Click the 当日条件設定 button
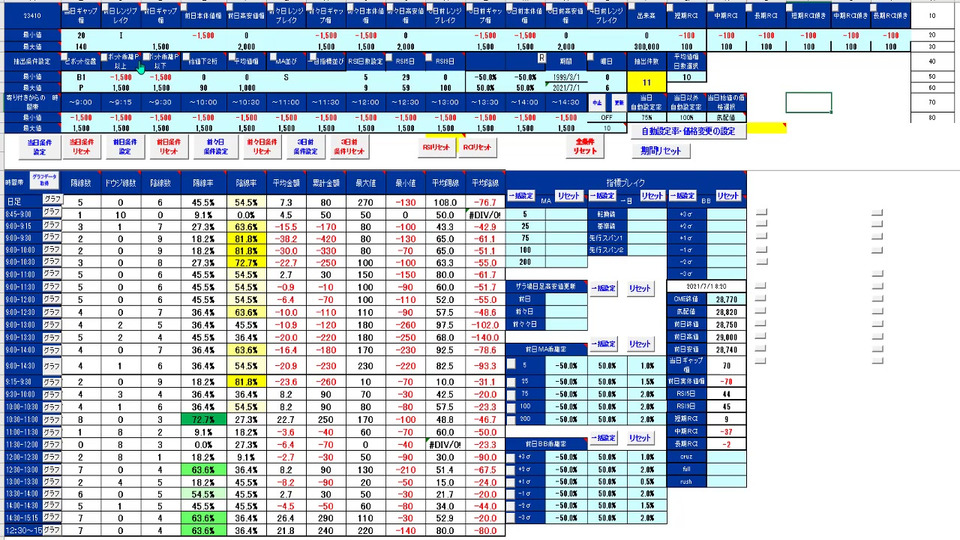 pyautogui.click(x=39, y=147)
